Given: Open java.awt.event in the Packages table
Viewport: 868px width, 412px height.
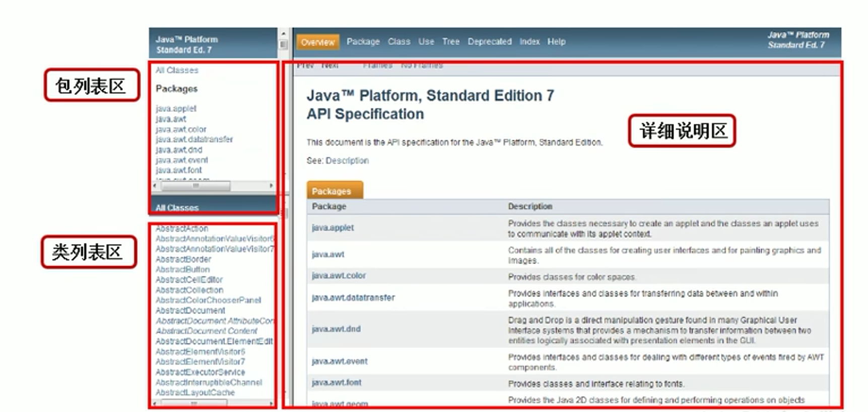Looking at the screenshot, I should click(340, 361).
